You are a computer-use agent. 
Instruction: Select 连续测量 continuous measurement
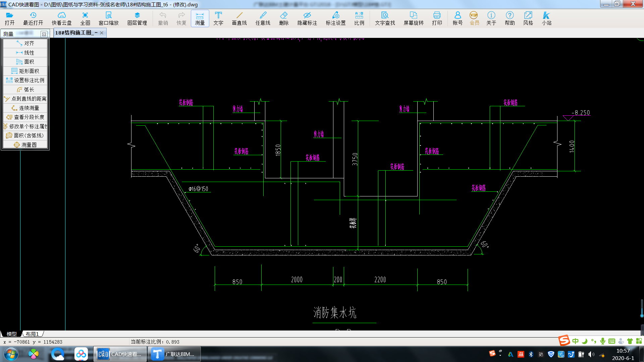25,108
